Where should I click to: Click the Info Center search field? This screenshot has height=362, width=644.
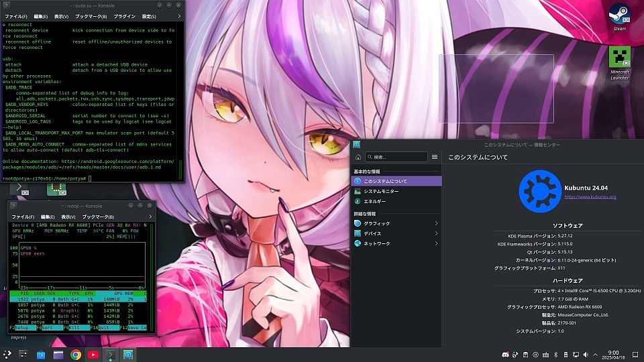coord(396,157)
